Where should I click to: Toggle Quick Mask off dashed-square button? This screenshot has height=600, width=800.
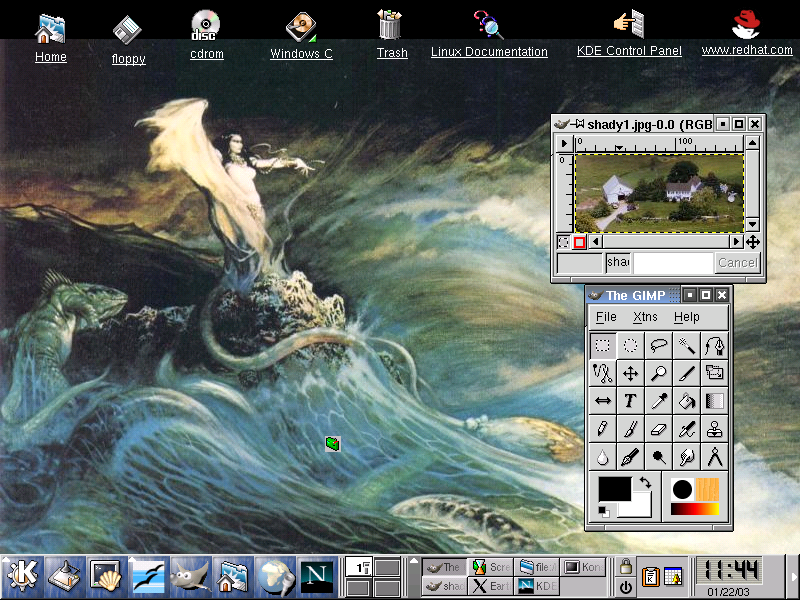564,242
